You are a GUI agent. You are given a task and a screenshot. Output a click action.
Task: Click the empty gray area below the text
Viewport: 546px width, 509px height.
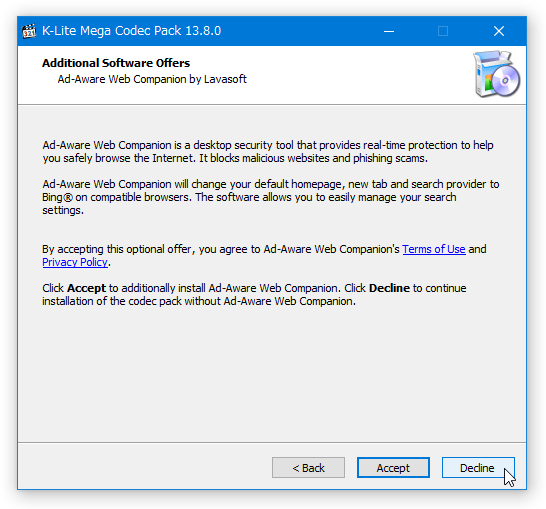(x=272, y=374)
